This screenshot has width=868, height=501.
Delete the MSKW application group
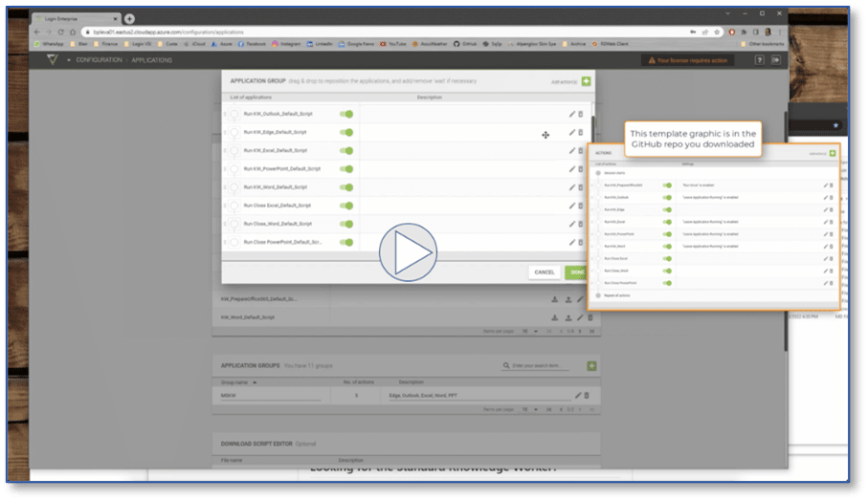tap(587, 396)
